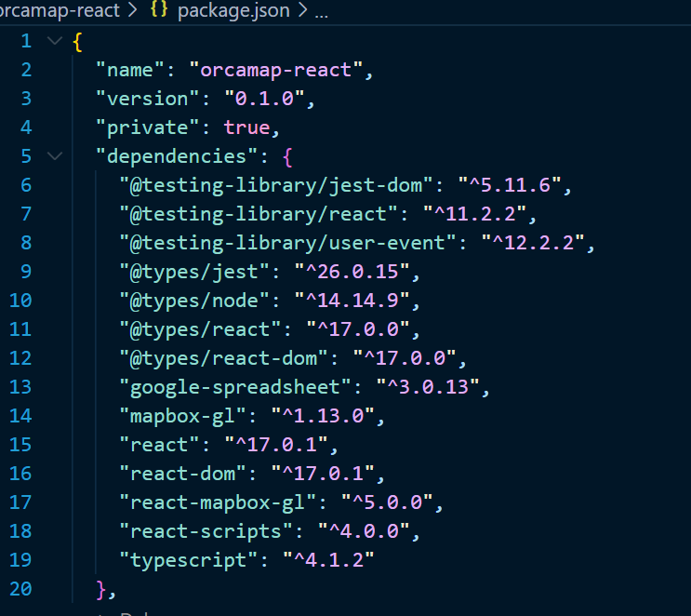Click the "typescript" key
The image size is (691, 616).
coord(189,560)
